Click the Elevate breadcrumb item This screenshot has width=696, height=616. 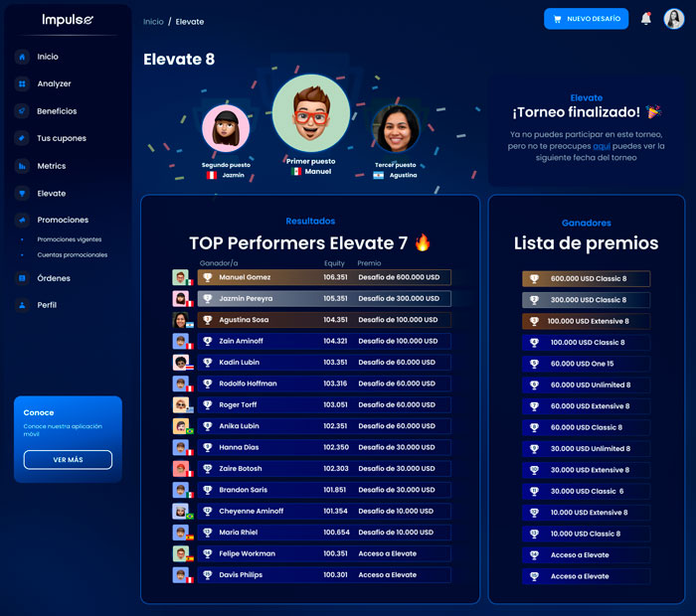(x=190, y=22)
